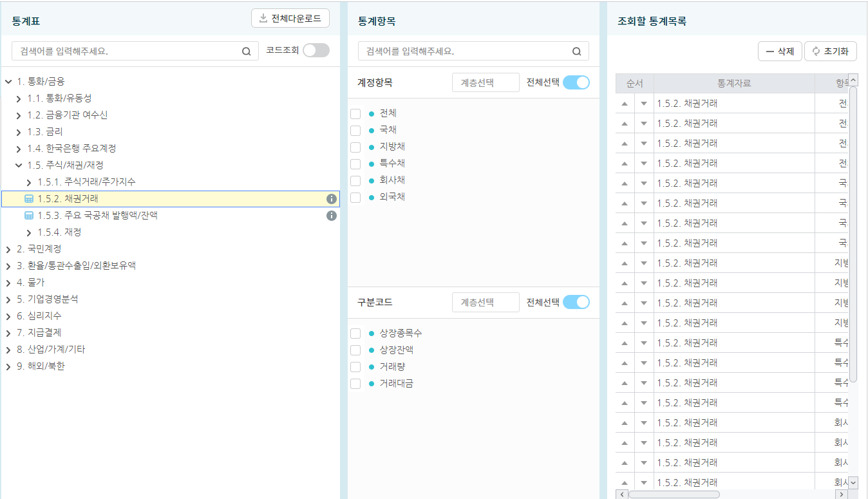Click the horizontal scrollbar right arrow

[x=841, y=494]
